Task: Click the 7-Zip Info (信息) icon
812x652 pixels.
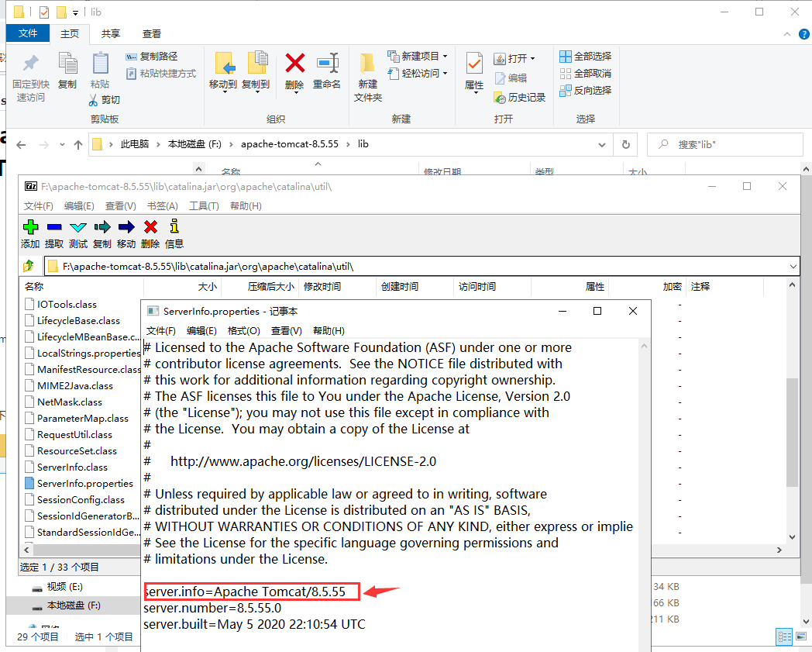Action: (174, 226)
